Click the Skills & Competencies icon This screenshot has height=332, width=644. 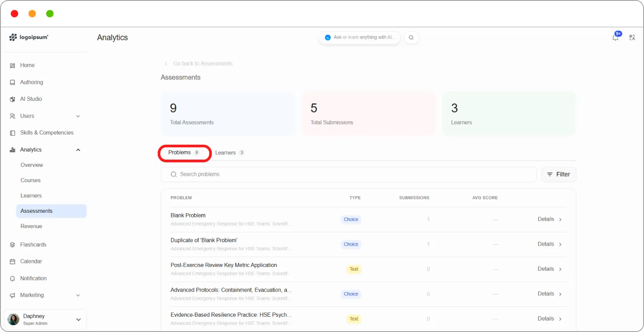pyautogui.click(x=12, y=133)
